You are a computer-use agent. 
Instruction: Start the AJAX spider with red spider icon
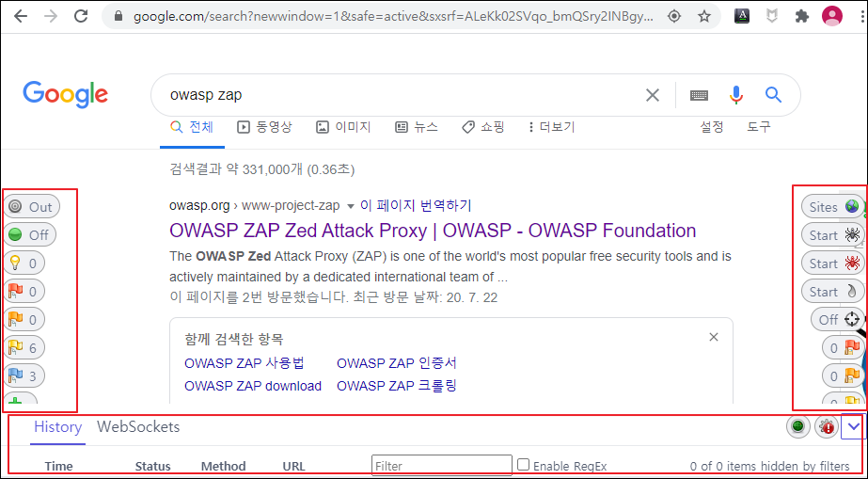[x=832, y=263]
